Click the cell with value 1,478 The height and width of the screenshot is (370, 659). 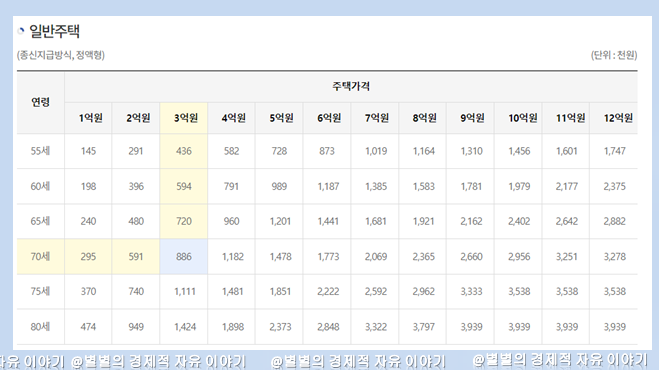pyautogui.click(x=279, y=256)
